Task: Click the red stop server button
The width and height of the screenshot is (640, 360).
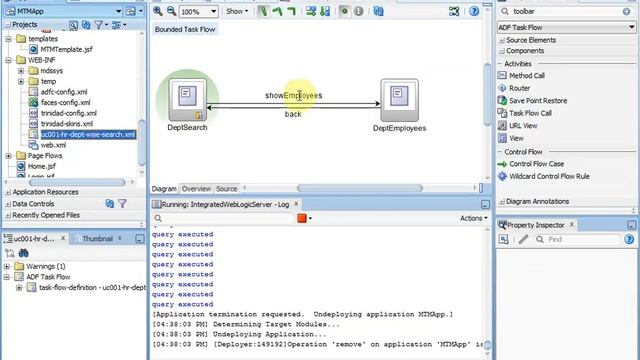Action: point(302,218)
